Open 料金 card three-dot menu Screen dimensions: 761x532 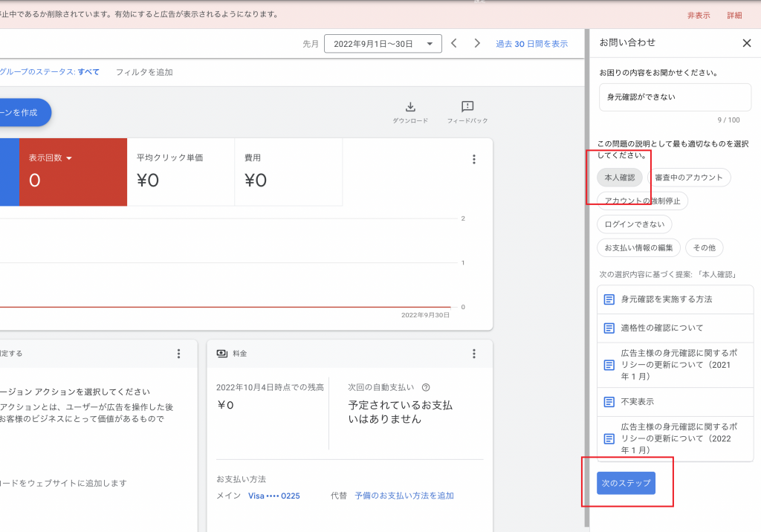[473, 354]
